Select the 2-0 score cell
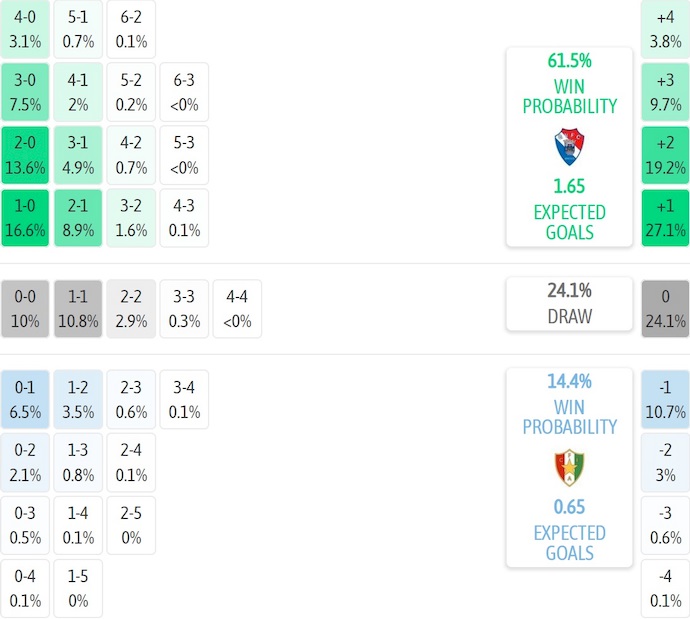Screen dimensions: 690x619 pos(26,154)
